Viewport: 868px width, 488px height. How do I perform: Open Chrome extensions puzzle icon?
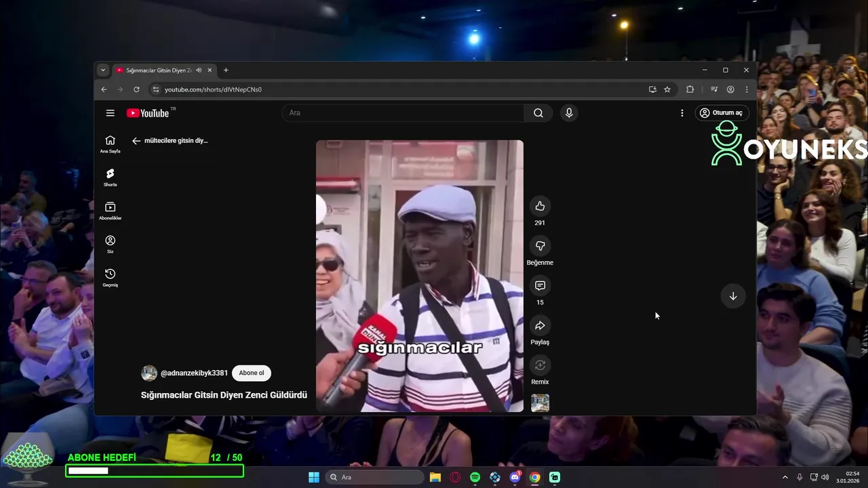point(690,89)
